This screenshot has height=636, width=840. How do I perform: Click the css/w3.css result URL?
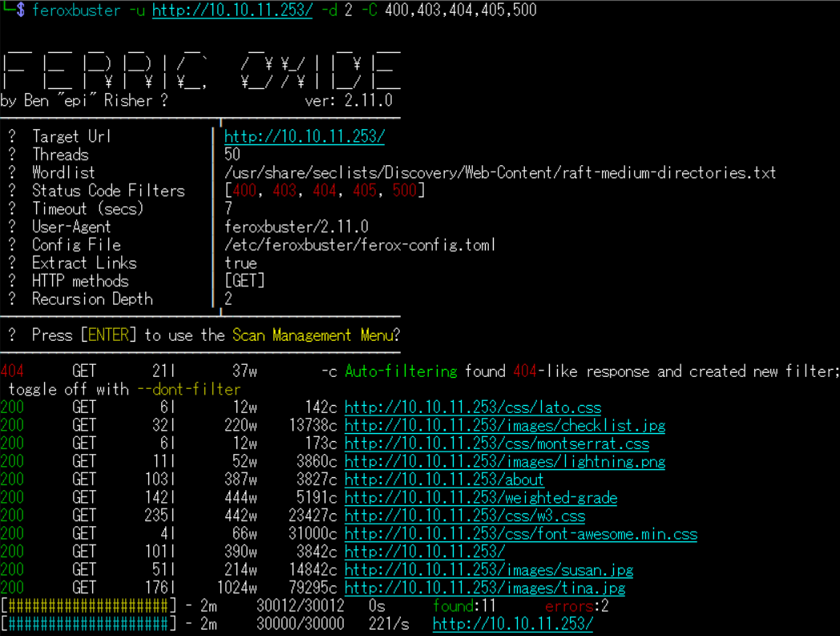[x=464, y=516]
